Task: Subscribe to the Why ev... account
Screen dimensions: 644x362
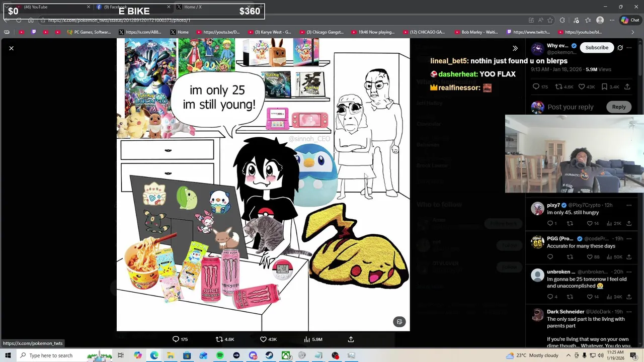Action: point(597,47)
